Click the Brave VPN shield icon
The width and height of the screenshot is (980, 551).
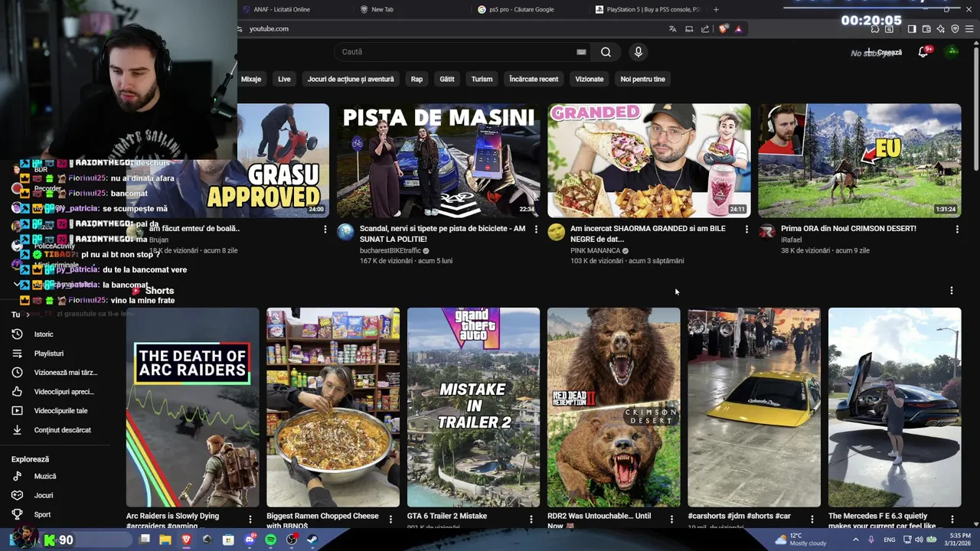coord(955,29)
